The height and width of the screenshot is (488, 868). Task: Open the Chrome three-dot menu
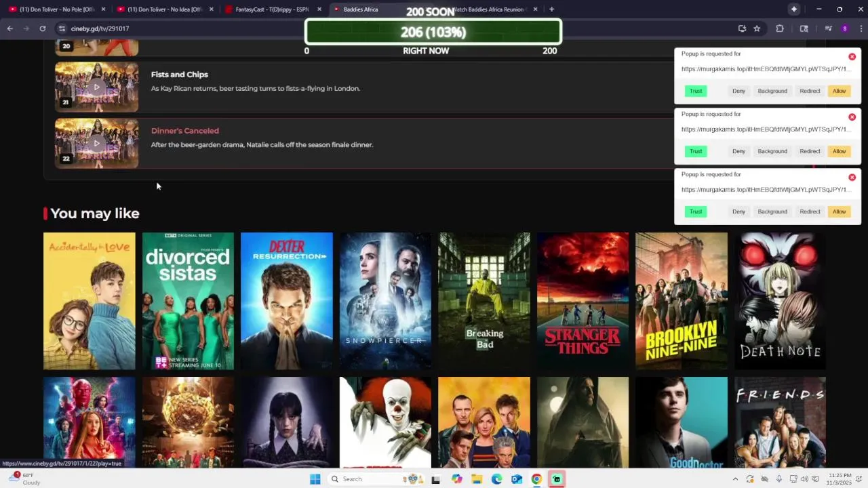[861, 28]
